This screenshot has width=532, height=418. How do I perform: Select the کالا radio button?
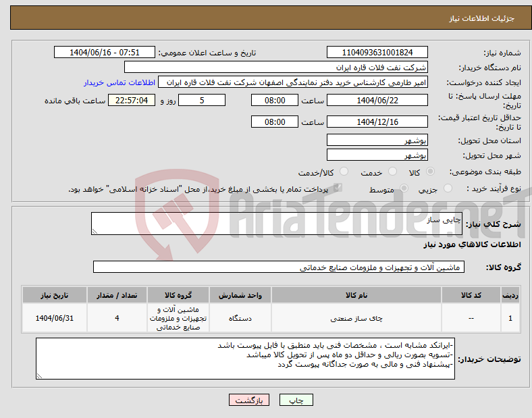430,172
